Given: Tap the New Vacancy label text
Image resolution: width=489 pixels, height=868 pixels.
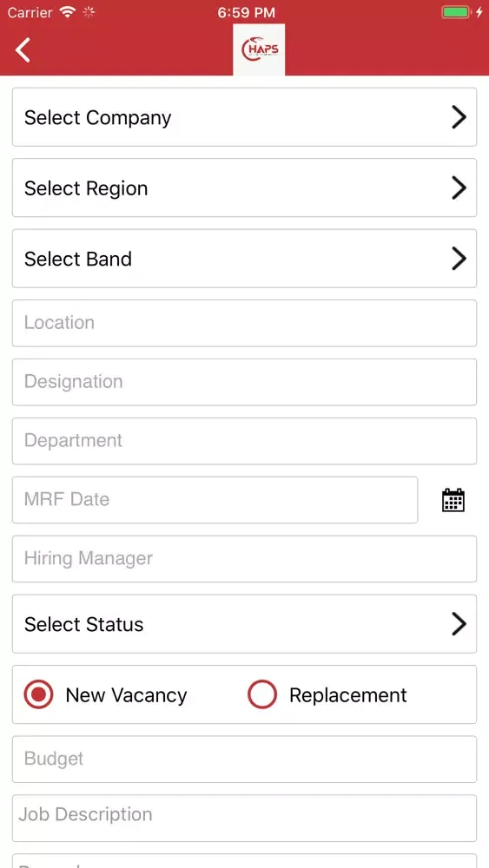Looking at the screenshot, I should (126, 694).
